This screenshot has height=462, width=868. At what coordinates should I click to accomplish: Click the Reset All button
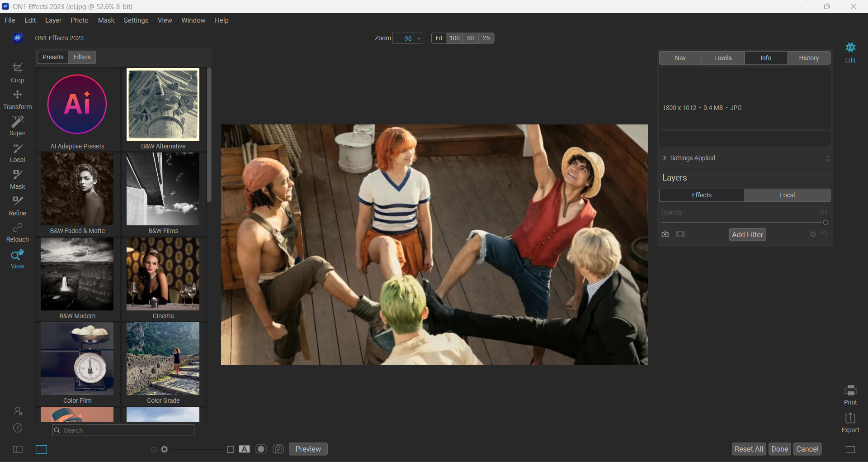[x=749, y=449]
